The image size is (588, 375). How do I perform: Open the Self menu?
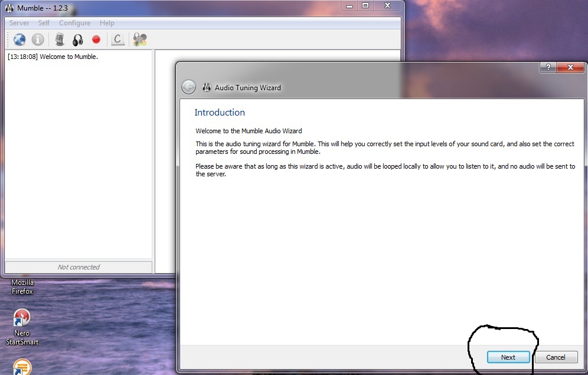44,23
